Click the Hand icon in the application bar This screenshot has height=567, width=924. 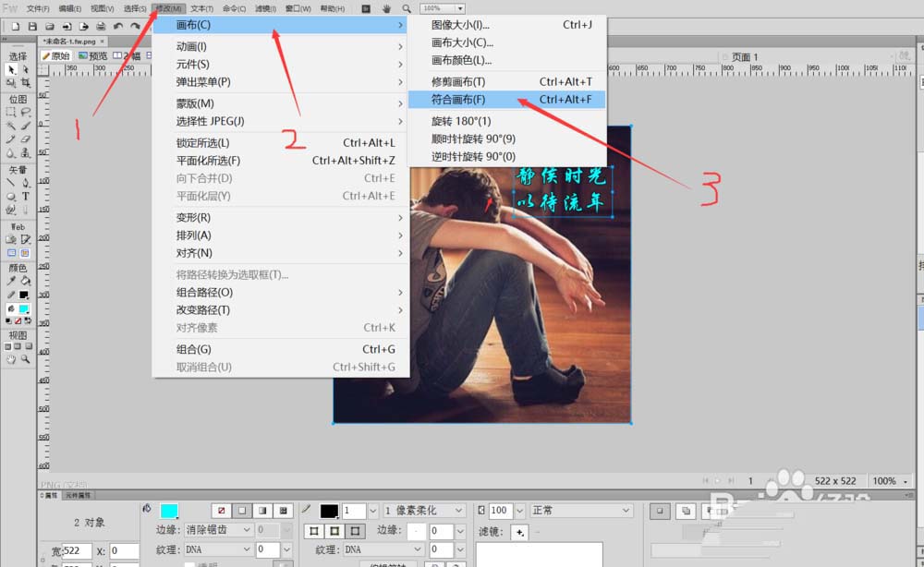coord(386,9)
